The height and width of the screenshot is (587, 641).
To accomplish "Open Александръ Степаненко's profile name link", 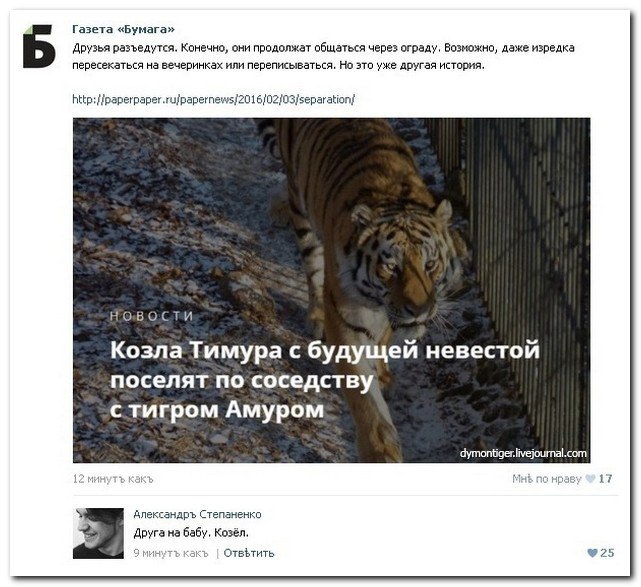I will point(197,514).
